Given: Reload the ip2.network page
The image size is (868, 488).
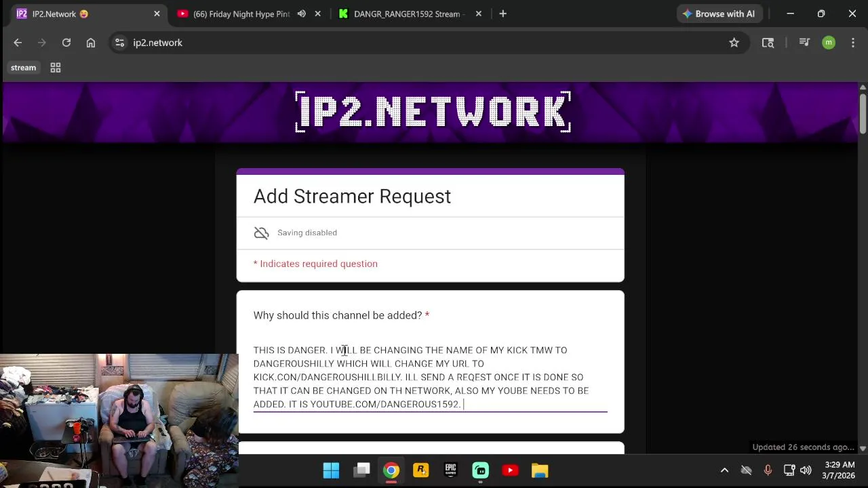Looking at the screenshot, I should pyautogui.click(x=66, y=43).
